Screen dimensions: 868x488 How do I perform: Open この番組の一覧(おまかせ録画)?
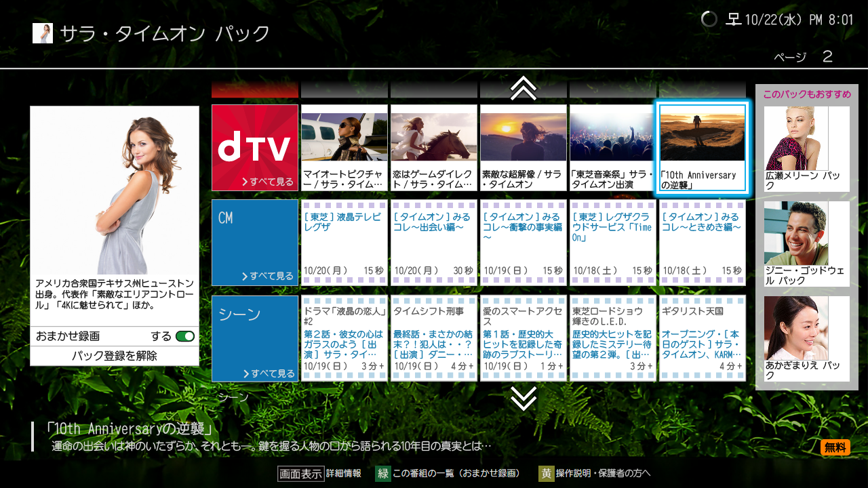tap(456, 474)
